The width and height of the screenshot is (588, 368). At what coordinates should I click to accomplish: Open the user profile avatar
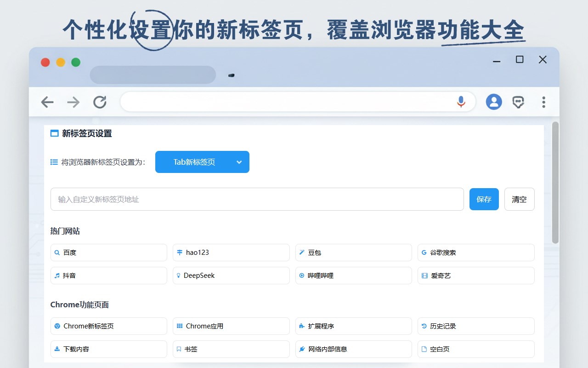click(494, 102)
